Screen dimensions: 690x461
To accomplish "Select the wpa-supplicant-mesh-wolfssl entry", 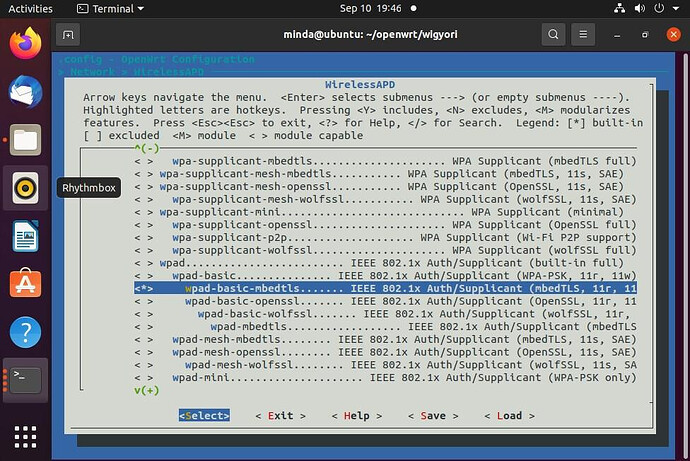I will tap(385, 200).
